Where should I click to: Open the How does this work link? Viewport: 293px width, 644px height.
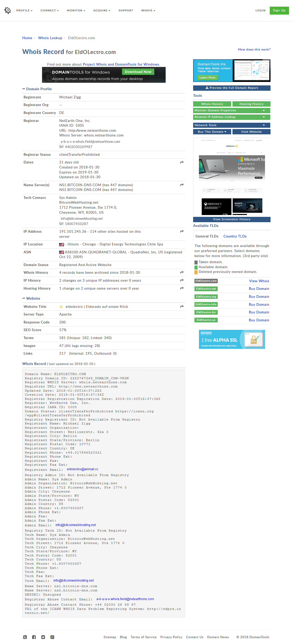pyautogui.click(x=254, y=49)
